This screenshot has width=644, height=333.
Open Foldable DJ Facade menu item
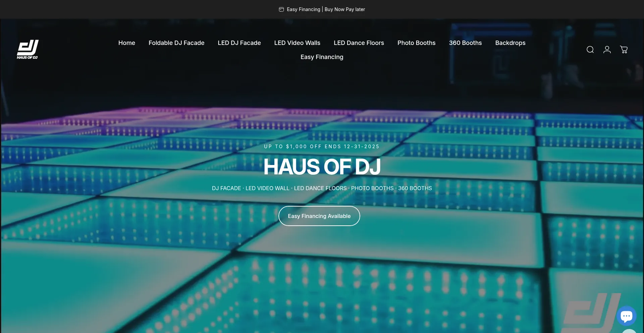176,43
